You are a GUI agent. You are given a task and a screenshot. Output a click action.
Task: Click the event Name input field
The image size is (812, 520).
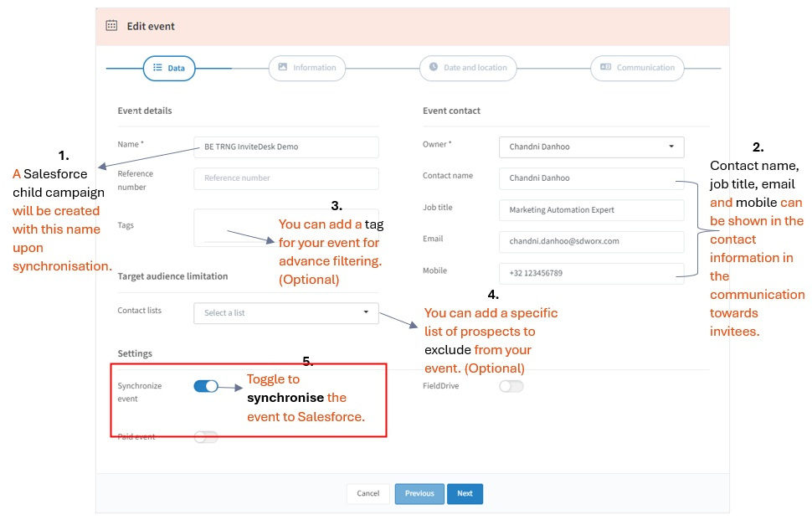(x=285, y=147)
